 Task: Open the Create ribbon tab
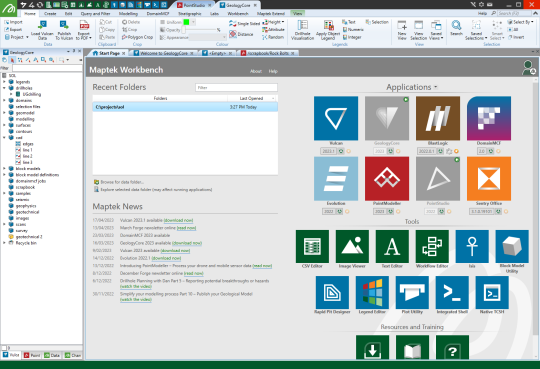[x=50, y=14]
